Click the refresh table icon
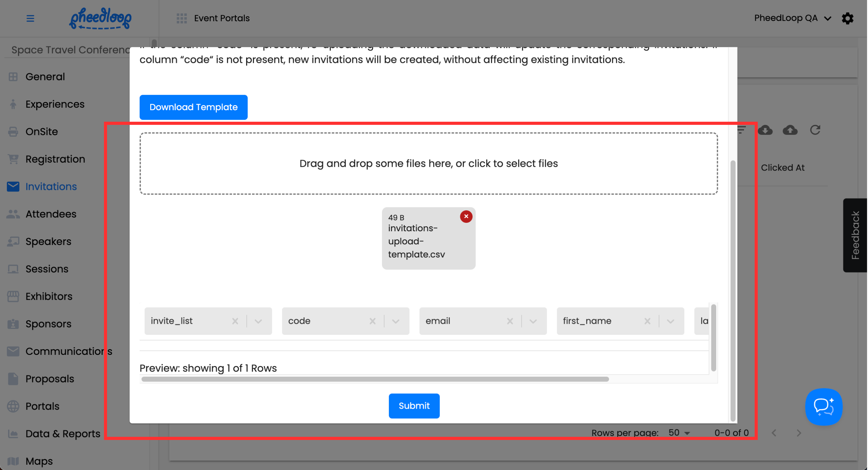 (x=815, y=130)
